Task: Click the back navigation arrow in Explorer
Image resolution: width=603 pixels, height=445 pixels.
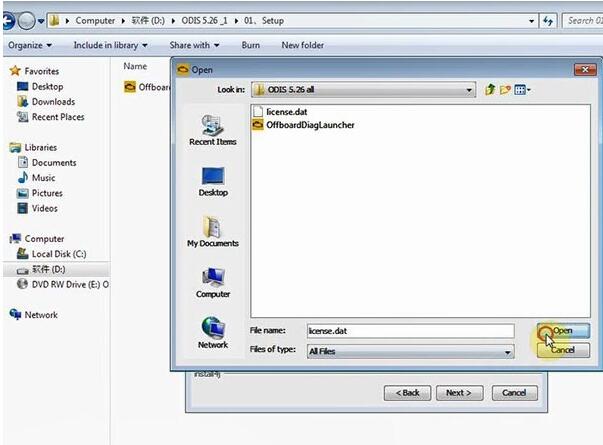Action: (8, 21)
